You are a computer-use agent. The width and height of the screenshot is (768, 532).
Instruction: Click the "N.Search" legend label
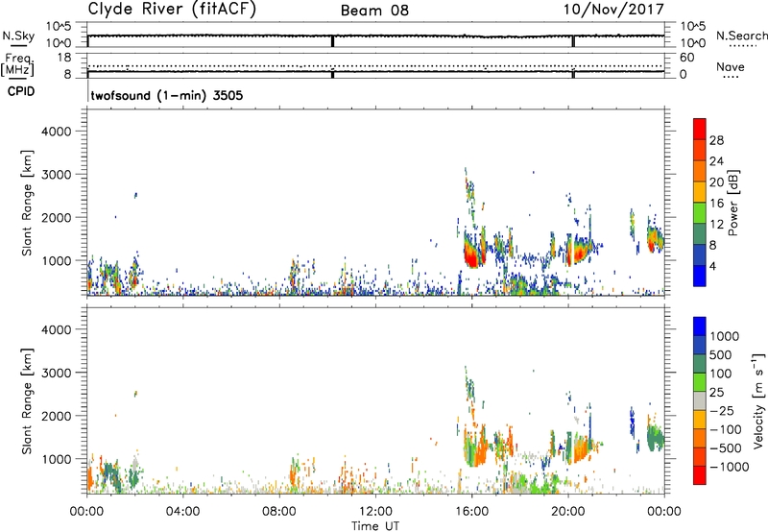point(742,36)
